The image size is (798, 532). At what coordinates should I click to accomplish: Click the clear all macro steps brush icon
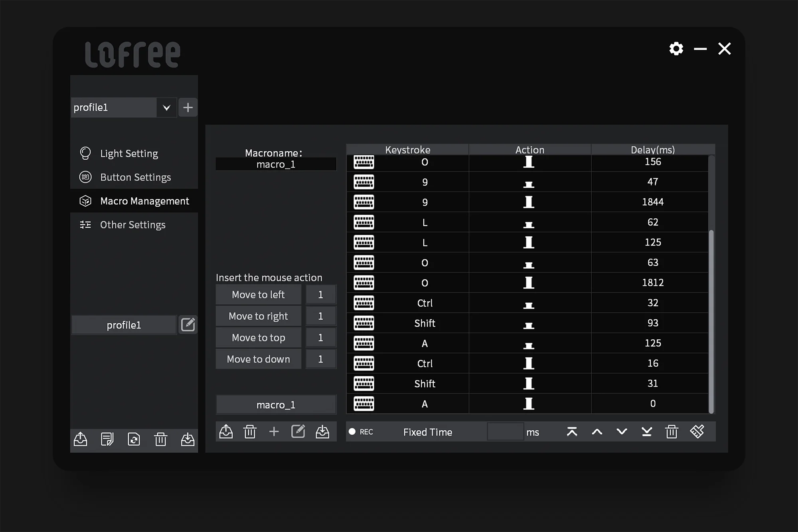tap(697, 431)
